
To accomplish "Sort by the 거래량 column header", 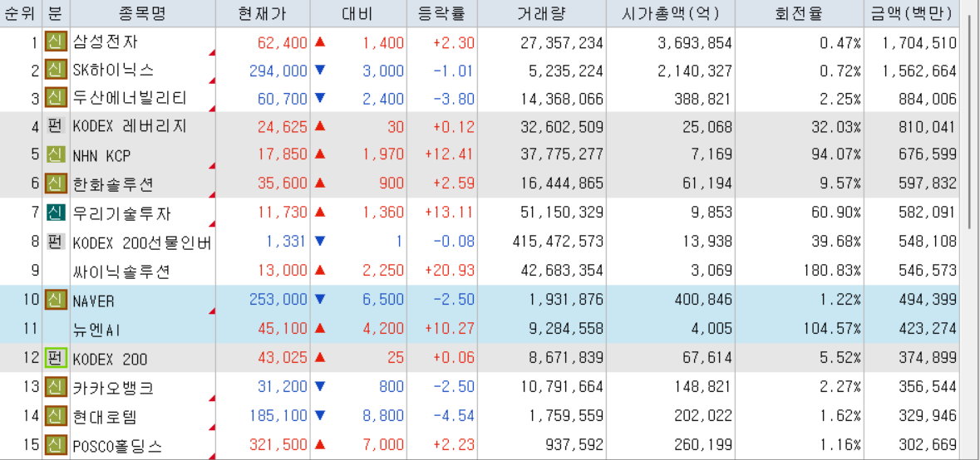I will [541, 14].
